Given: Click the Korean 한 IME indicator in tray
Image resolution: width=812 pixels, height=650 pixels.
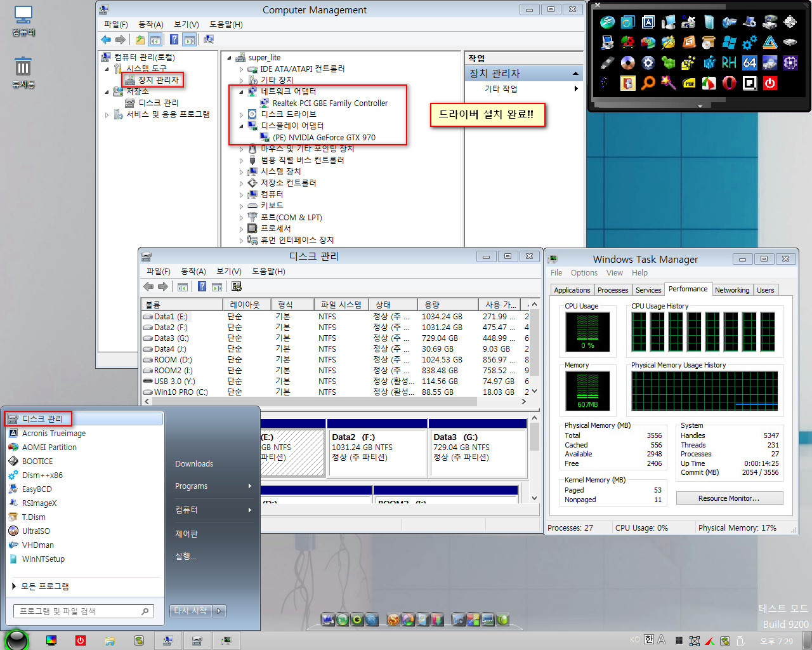Looking at the screenshot, I should (x=648, y=640).
